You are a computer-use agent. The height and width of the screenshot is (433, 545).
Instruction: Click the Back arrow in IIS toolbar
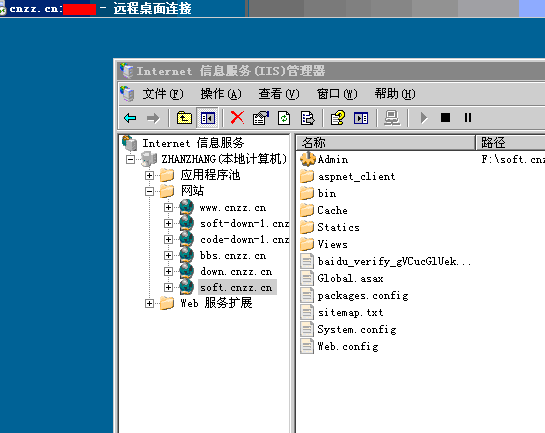130,118
